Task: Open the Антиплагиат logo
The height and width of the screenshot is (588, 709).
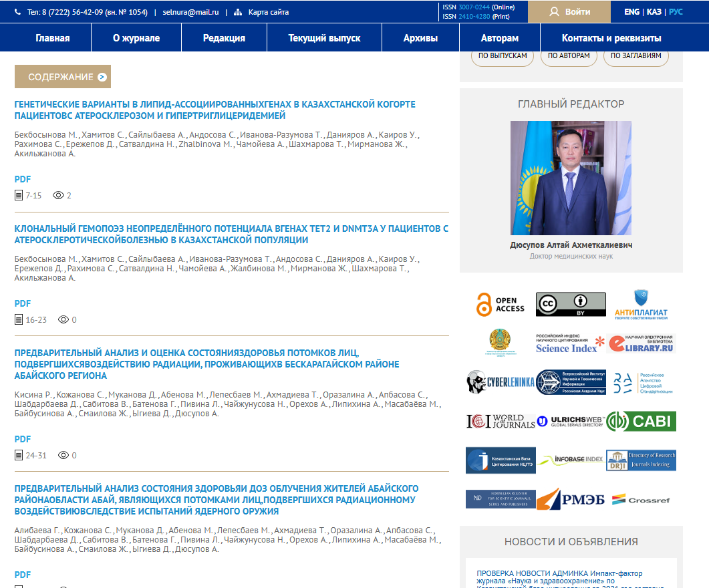Action: [641, 305]
